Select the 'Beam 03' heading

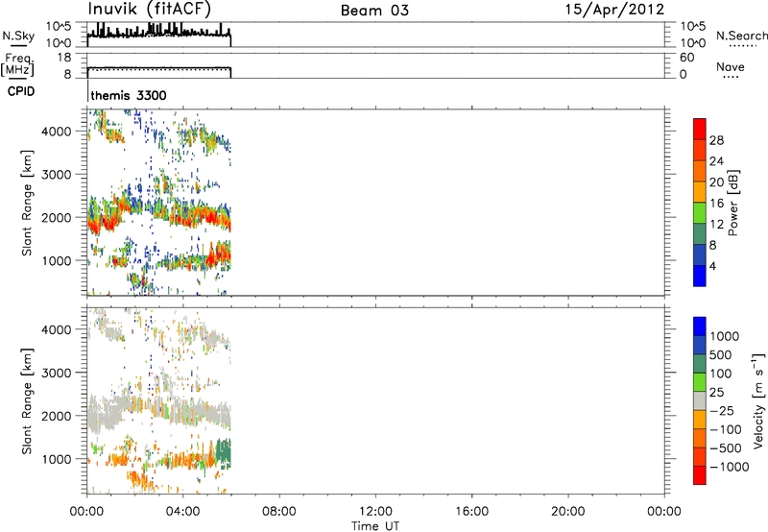point(374,11)
